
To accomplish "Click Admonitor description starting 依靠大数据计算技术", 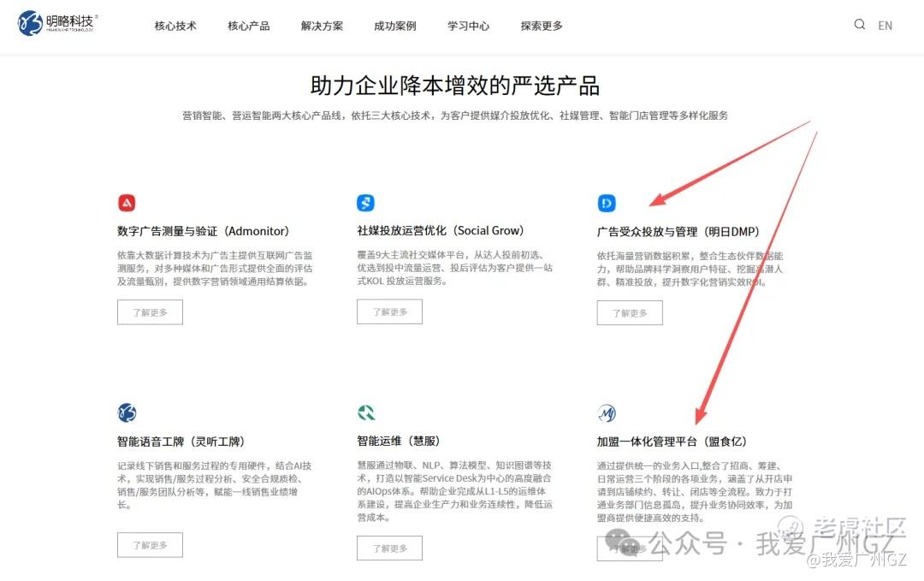I will click(215, 268).
